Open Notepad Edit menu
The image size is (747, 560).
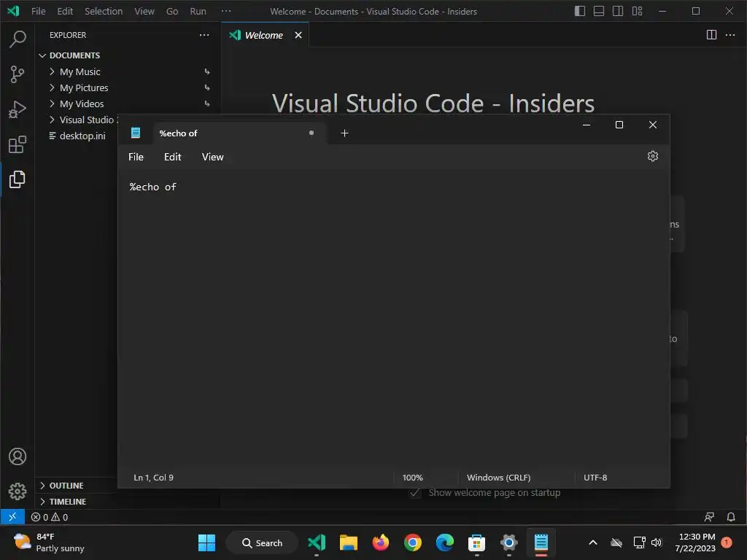click(172, 157)
